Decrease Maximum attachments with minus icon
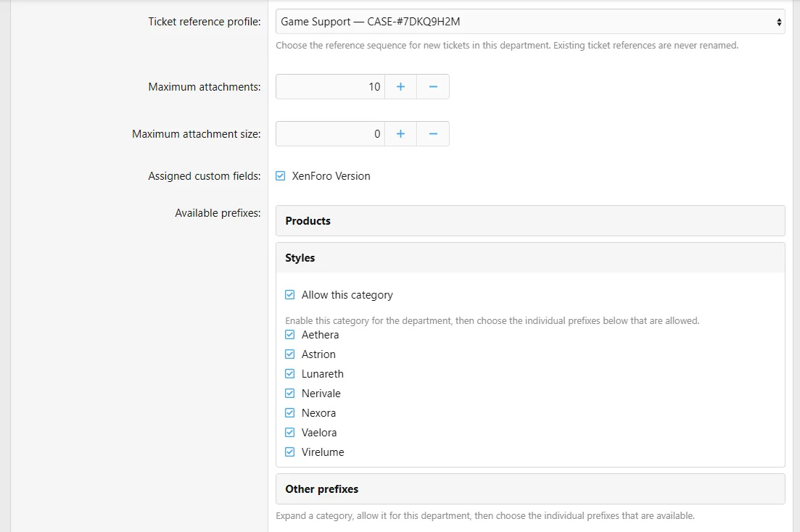Viewport: 800px width, 532px height. click(x=433, y=87)
